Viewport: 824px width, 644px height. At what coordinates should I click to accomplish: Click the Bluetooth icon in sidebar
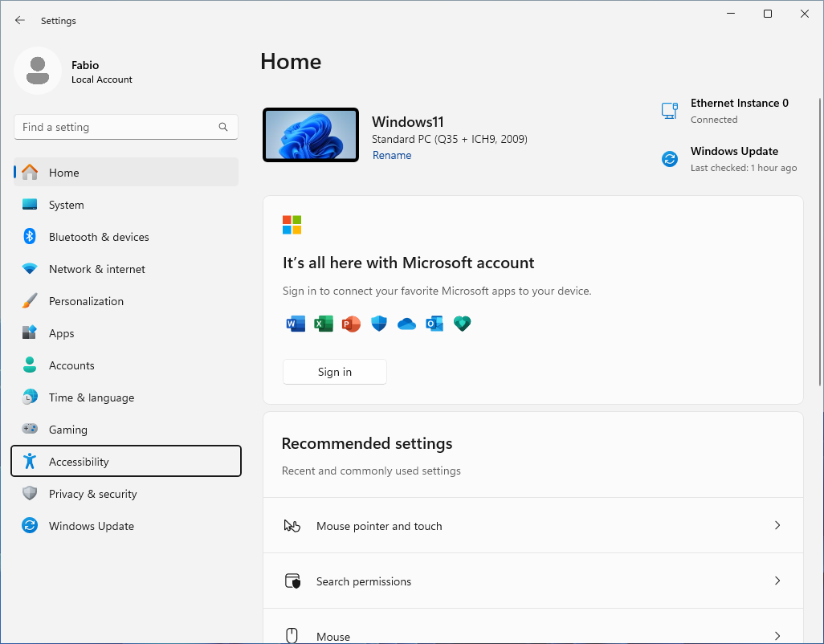(x=30, y=236)
